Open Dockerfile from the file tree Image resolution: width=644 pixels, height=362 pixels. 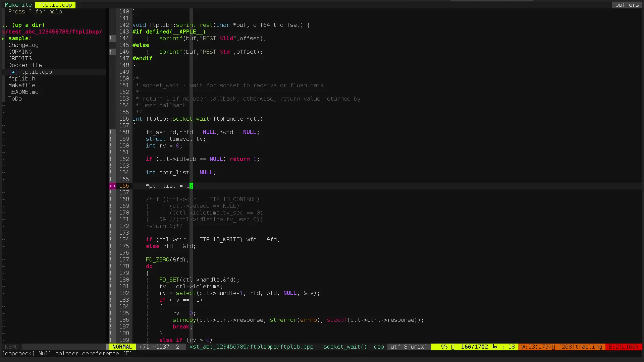tap(25, 65)
